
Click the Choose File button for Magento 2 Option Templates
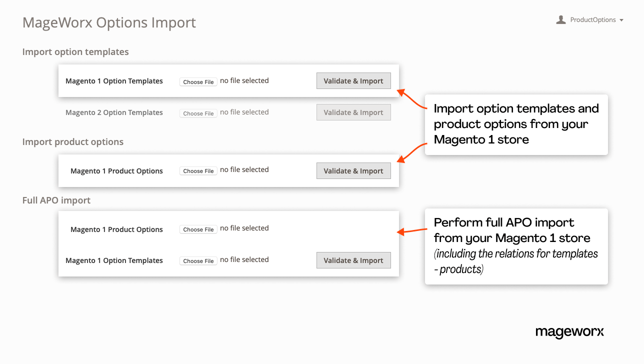(198, 113)
